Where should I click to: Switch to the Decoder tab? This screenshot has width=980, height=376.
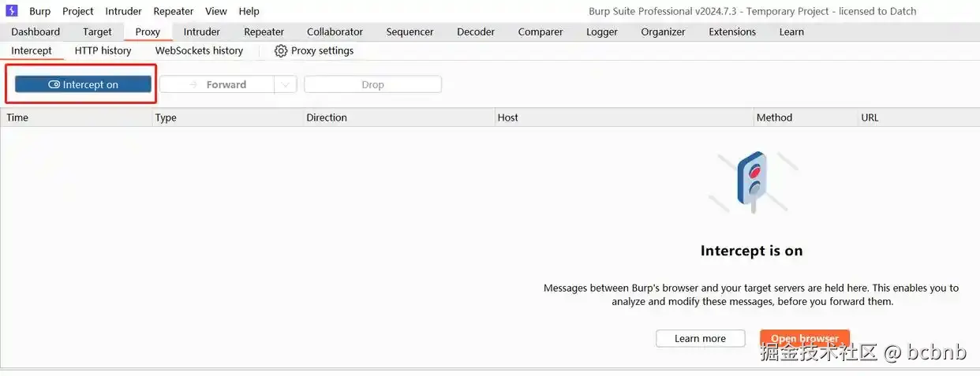pos(476,32)
